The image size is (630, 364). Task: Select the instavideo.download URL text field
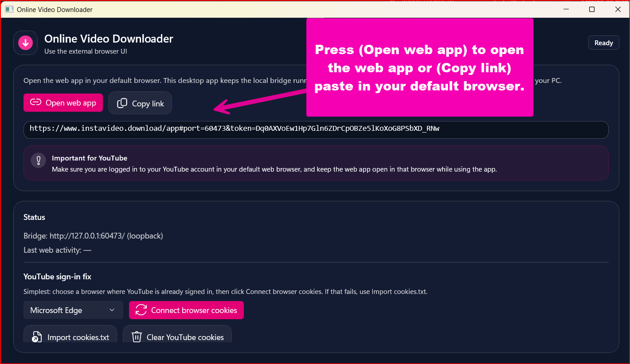[315, 129]
